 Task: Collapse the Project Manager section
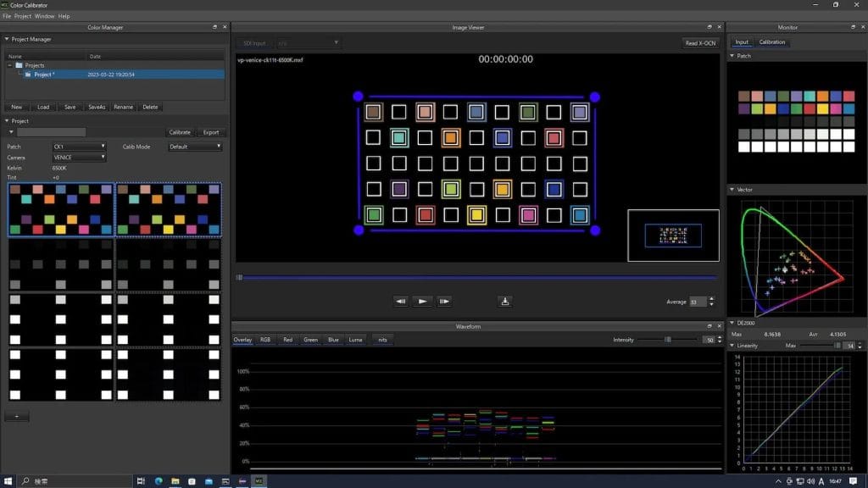(8, 39)
